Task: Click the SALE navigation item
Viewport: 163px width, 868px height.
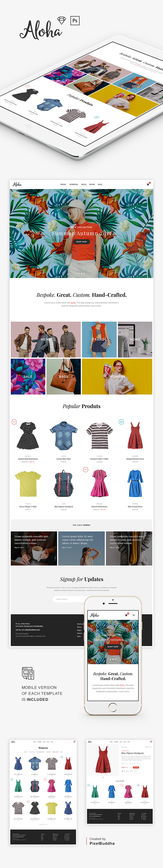Action: pos(100,184)
